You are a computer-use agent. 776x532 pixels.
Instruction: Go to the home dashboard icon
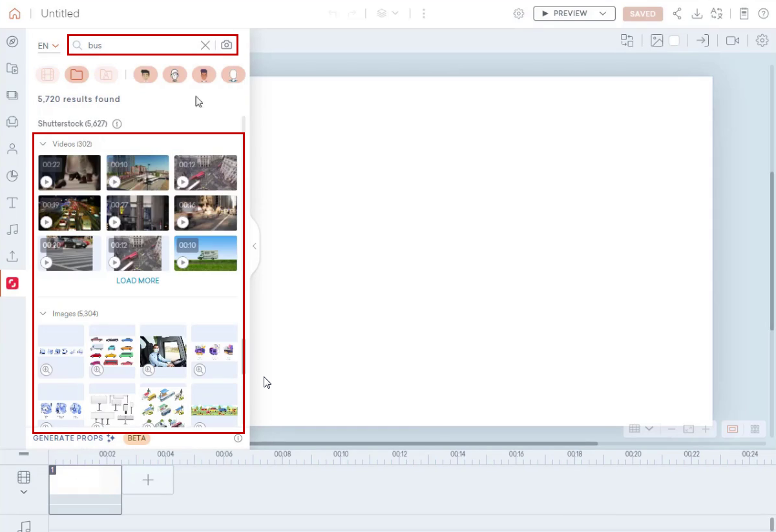click(14, 14)
